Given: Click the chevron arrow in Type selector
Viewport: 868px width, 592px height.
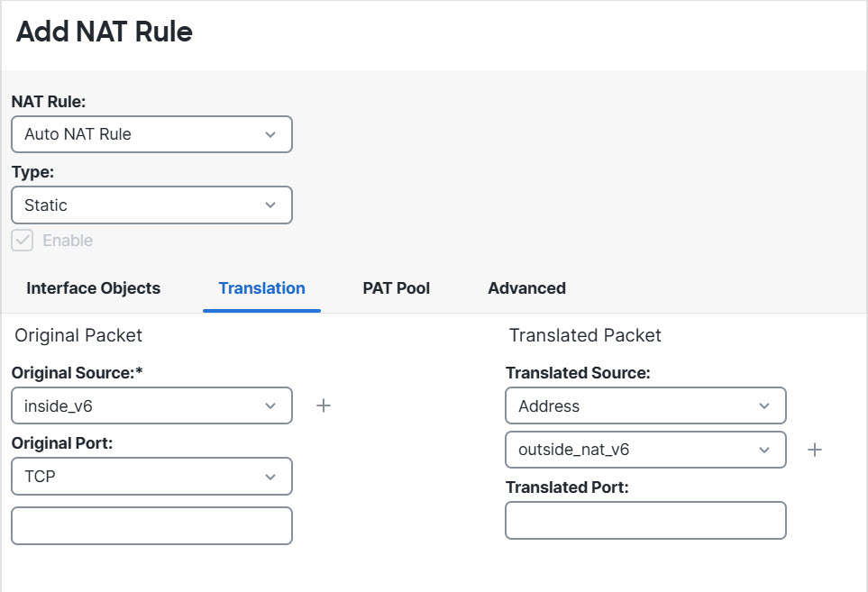Looking at the screenshot, I should pos(270,205).
